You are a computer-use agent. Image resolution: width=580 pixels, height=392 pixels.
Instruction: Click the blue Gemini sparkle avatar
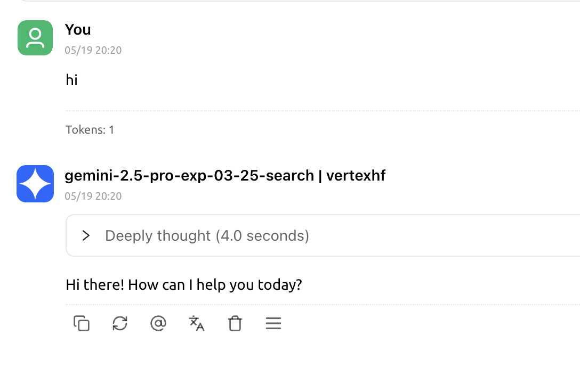coord(35,184)
